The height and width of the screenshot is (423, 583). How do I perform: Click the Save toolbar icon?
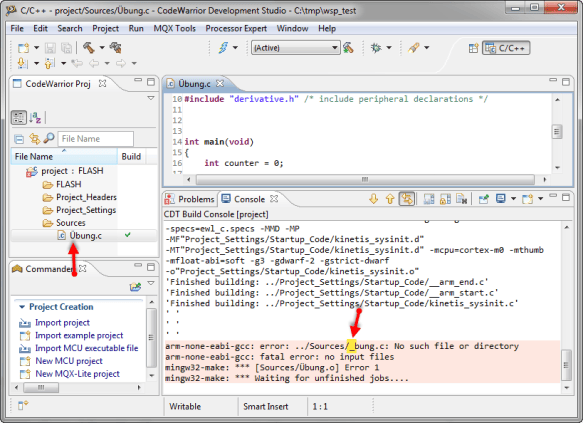point(50,48)
